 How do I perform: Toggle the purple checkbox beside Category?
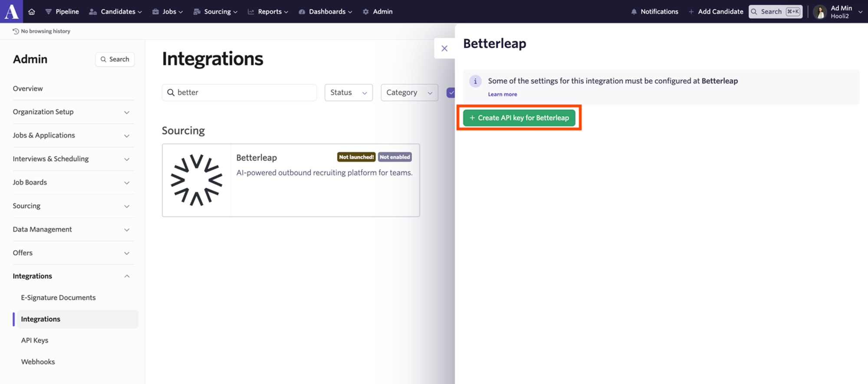[x=450, y=92]
